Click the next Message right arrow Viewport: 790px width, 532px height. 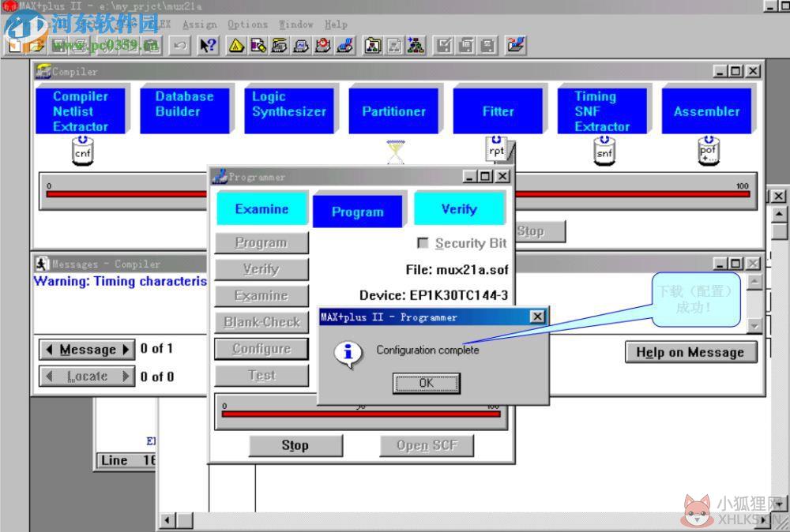point(126,349)
